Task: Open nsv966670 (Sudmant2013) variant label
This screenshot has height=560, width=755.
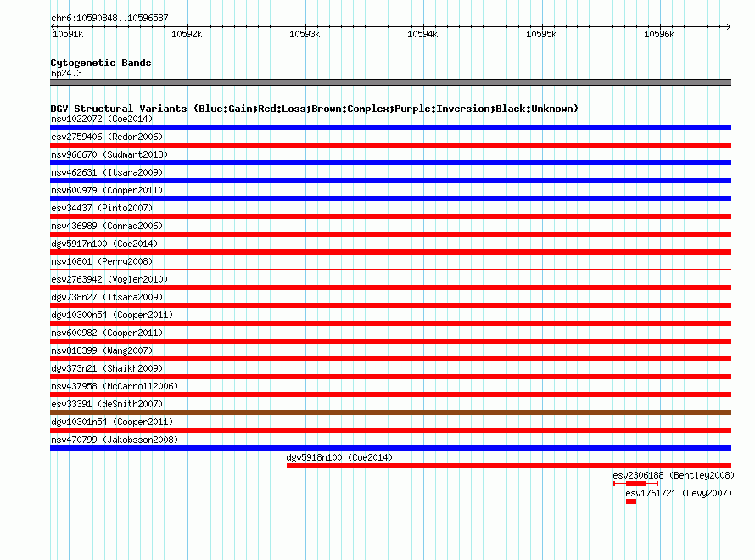Action: [x=109, y=154]
